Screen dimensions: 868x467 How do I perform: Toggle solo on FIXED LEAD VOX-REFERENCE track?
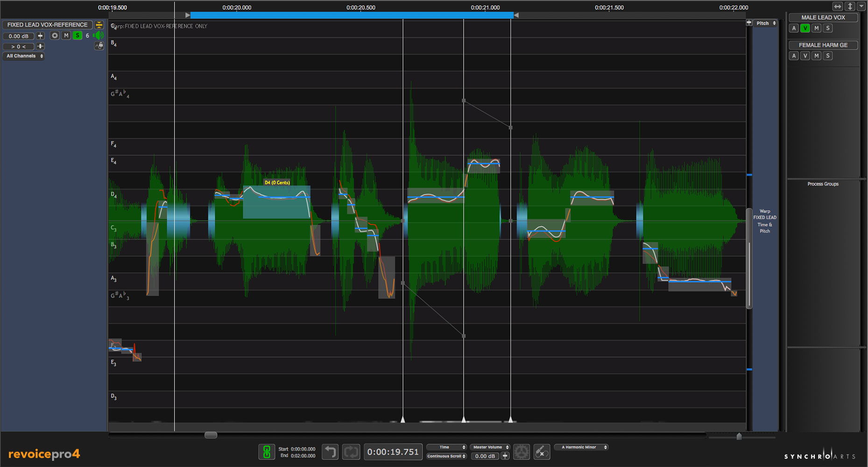tap(78, 35)
